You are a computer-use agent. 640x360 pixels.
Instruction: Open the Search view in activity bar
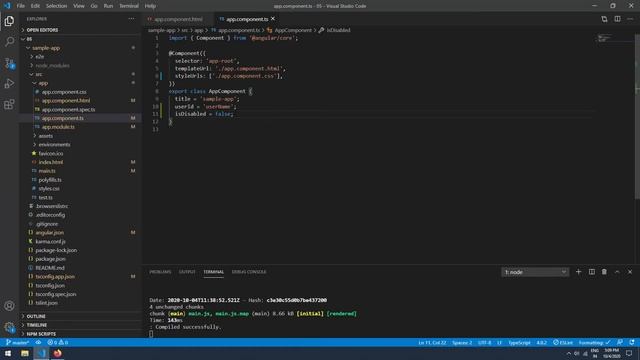coord(9,42)
